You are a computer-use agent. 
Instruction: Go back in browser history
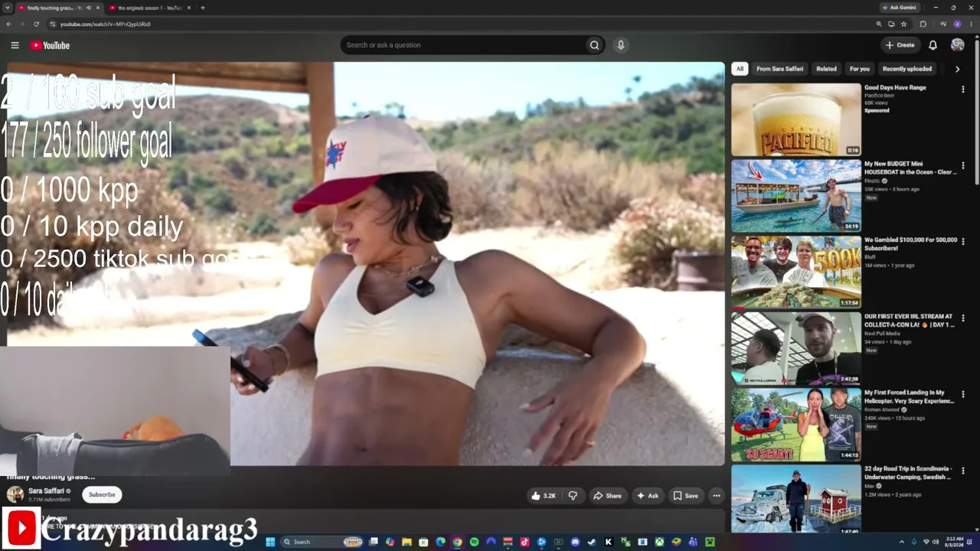(8, 24)
